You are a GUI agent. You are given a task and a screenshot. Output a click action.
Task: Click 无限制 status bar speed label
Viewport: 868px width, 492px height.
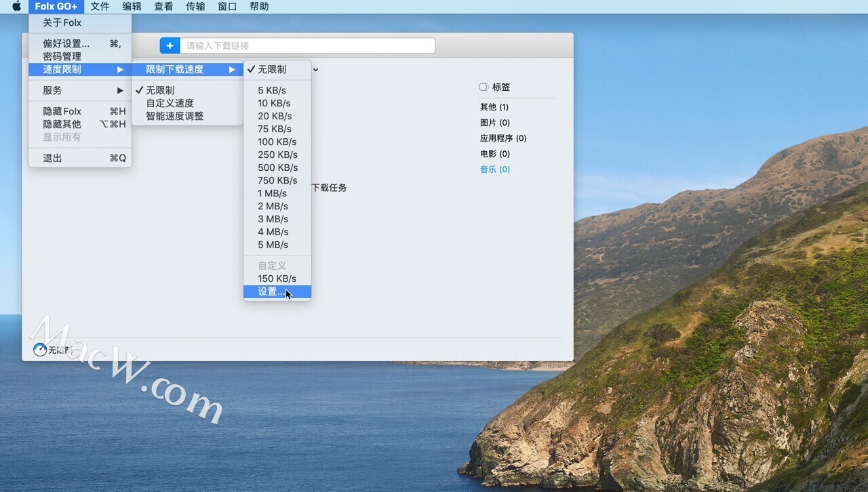pyautogui.click(x=60, y=350)
